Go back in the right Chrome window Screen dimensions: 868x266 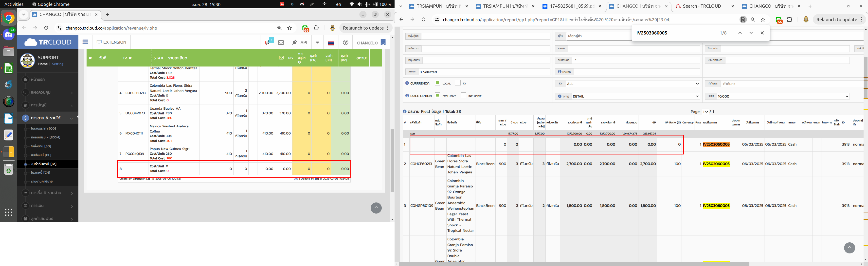pos(401,19)
